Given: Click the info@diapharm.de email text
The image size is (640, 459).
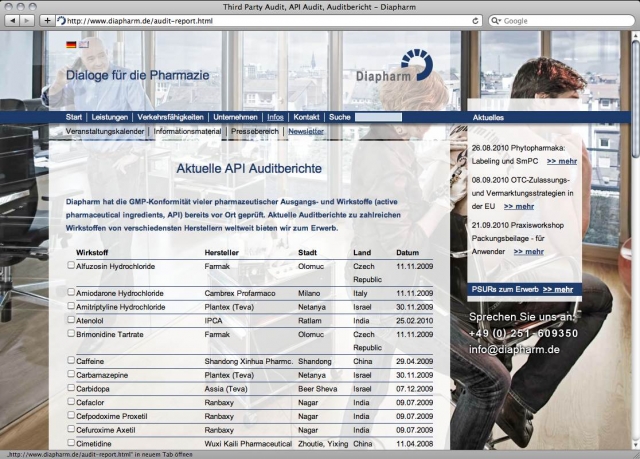Looking at the screenshot, I should tap(514, 350).
